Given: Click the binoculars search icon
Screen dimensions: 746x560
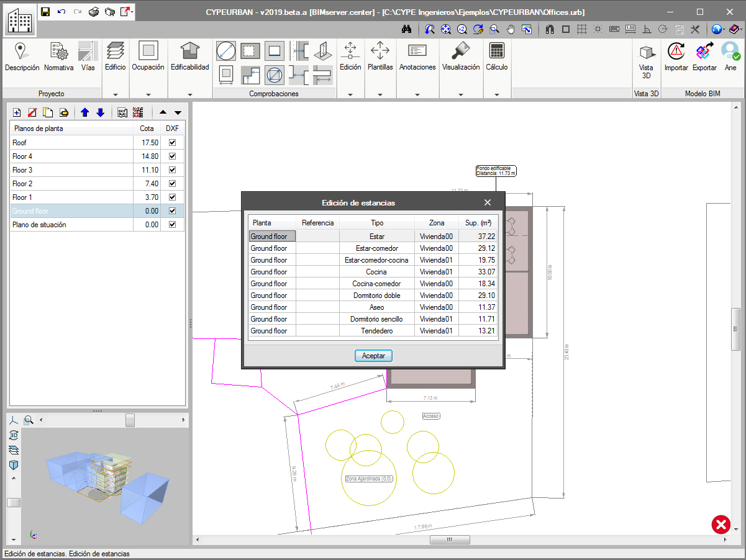Looking at the screenshot, I should coord(407,29).
